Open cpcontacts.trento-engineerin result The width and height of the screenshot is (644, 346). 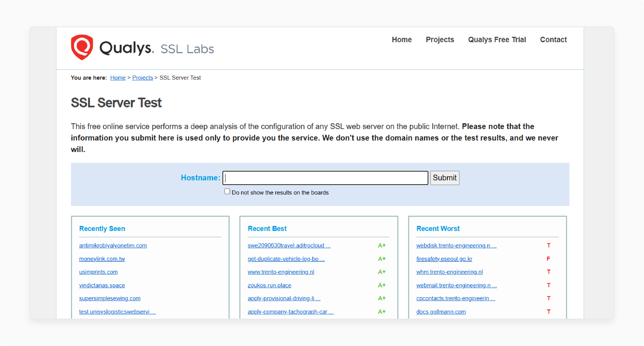click(456, 298)
